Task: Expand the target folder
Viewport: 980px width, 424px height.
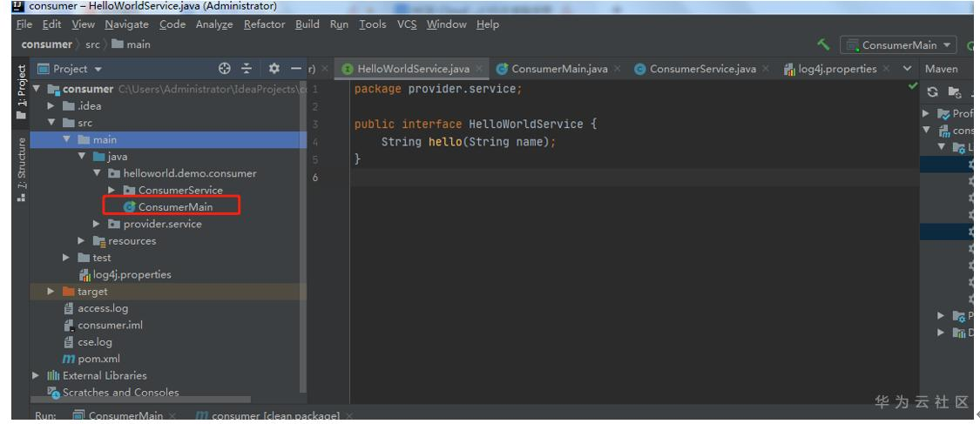Action: 52,291
